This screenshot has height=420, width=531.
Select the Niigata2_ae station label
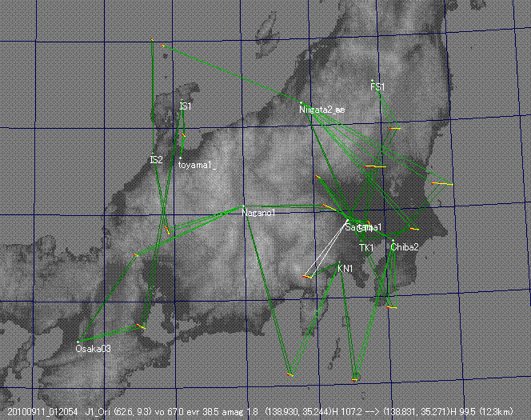pyautogui.click(x=322, y=110)
